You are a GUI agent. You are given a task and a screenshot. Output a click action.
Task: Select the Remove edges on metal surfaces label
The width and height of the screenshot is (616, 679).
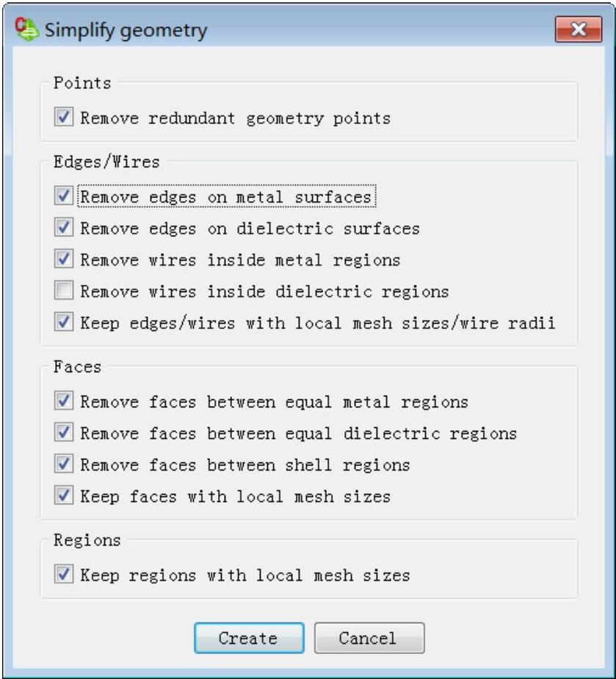pos(227,197)
